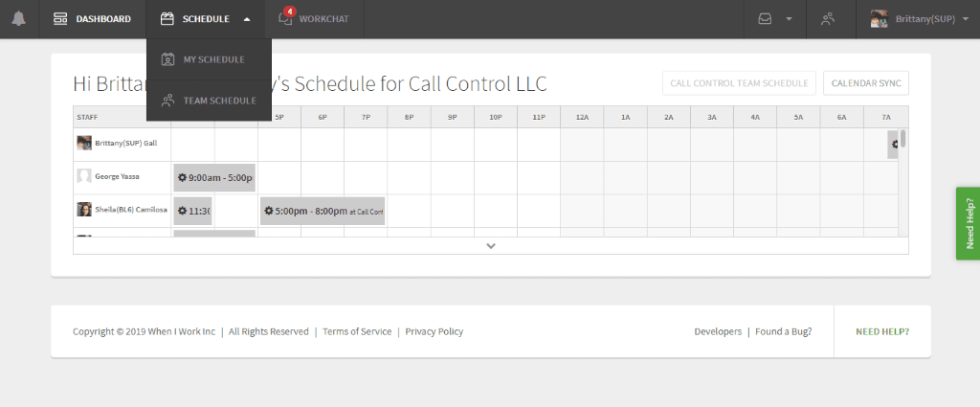Click the Call Control Team Schedule button

(x=739, y=83)
